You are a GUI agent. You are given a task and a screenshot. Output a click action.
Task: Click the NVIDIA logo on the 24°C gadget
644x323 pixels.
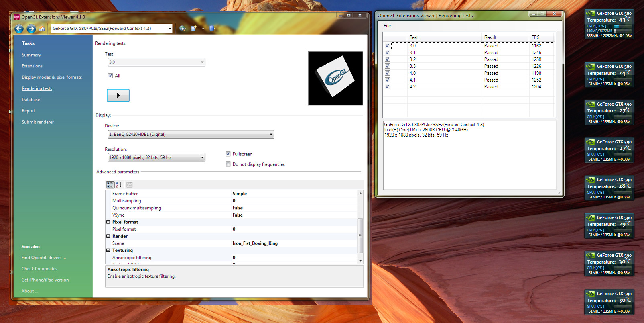[590, 66]
